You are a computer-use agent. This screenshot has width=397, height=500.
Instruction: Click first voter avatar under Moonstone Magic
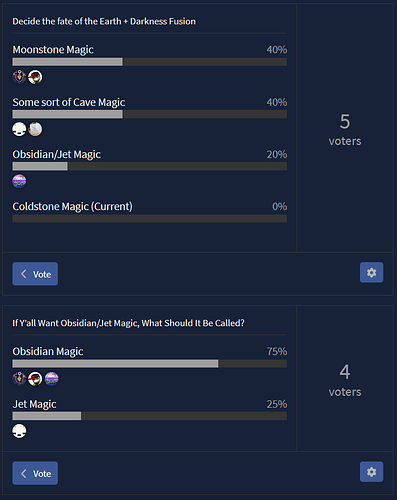tap(19, 77)
